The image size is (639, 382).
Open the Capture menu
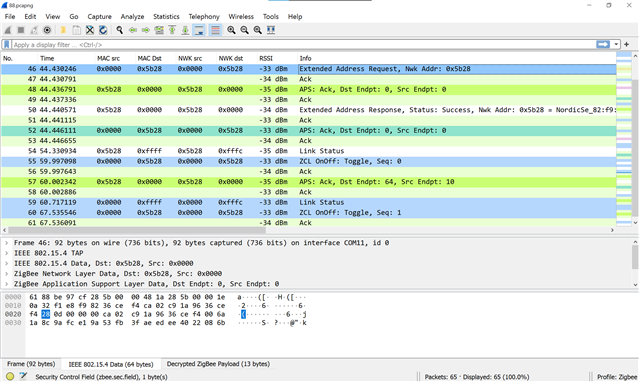pos(99,17)
